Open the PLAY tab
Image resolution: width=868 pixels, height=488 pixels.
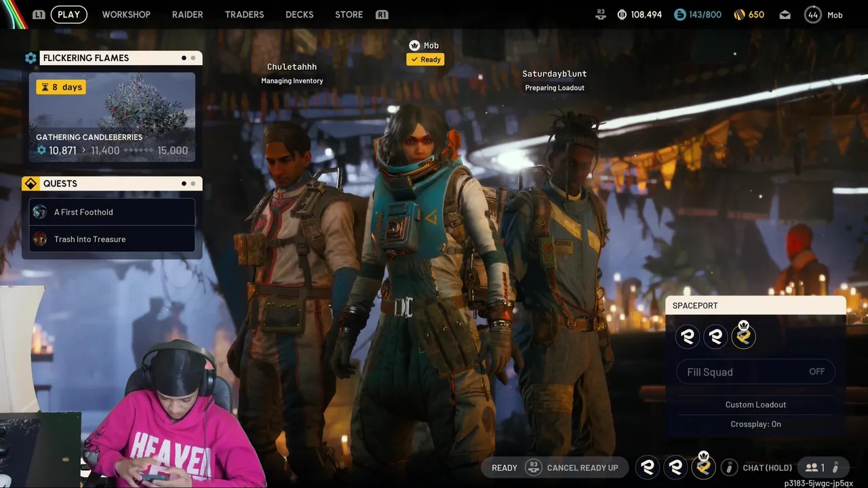pyautogui.click(x=68, y=14)
